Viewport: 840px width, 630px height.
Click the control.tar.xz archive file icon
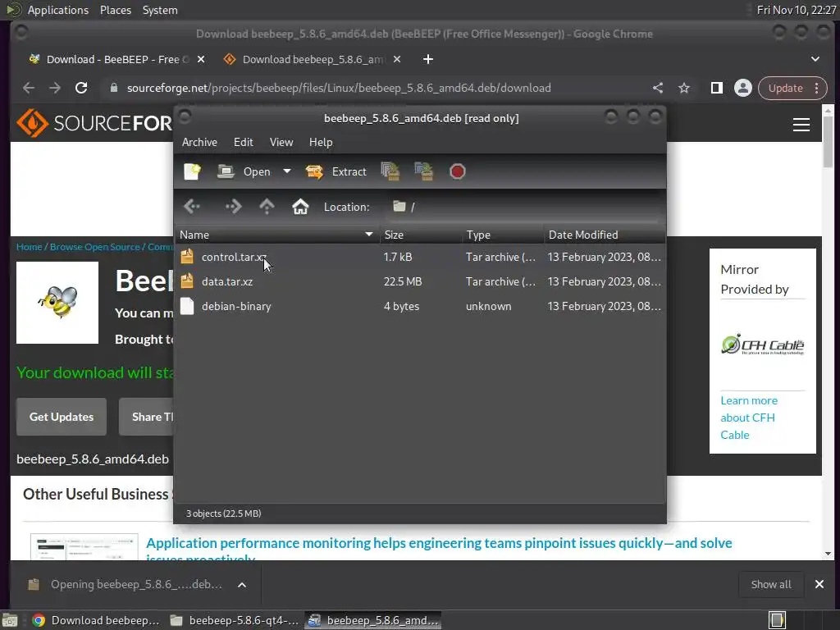[x=187, y=257]
